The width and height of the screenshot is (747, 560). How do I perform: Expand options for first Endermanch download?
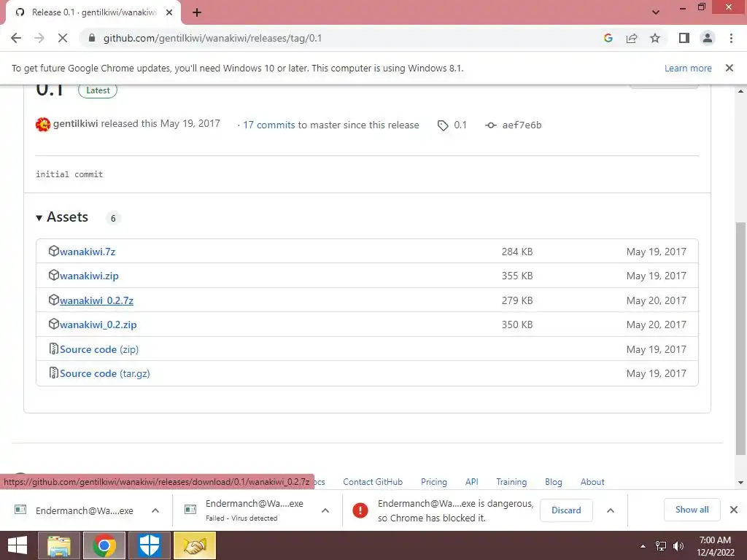[155, 510]
